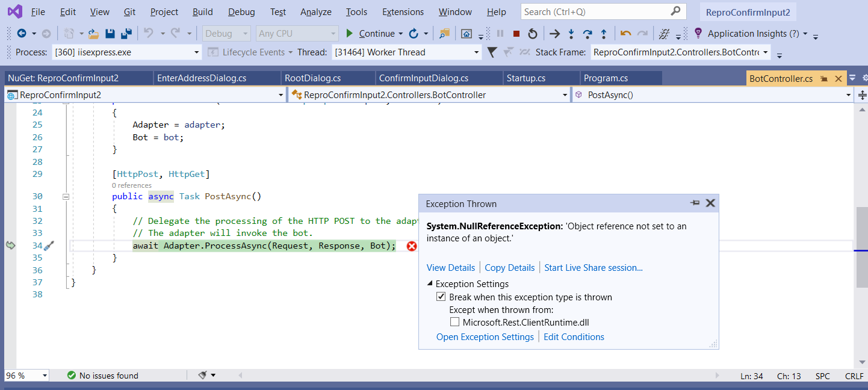The height and width of the screenshot is (390, 868).
Task: Click Open Exception Settings link
Action: coord(485,337)
